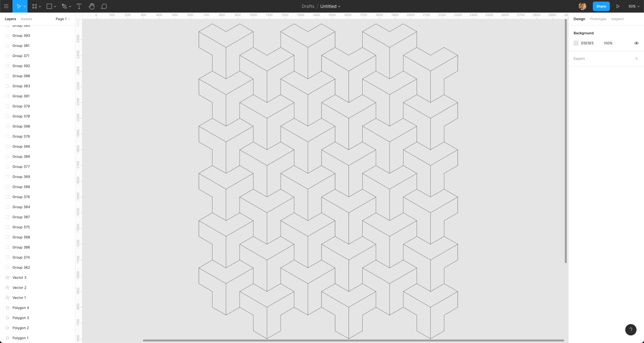Switch to the Design tab
This screenshot has height=343, width=644.
(579, 19)
